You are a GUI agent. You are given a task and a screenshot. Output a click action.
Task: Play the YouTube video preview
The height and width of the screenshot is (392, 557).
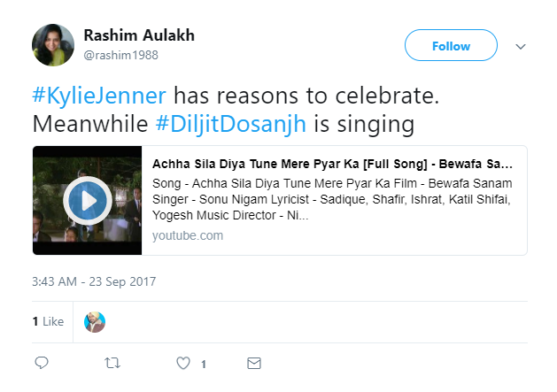coord(87,201)
